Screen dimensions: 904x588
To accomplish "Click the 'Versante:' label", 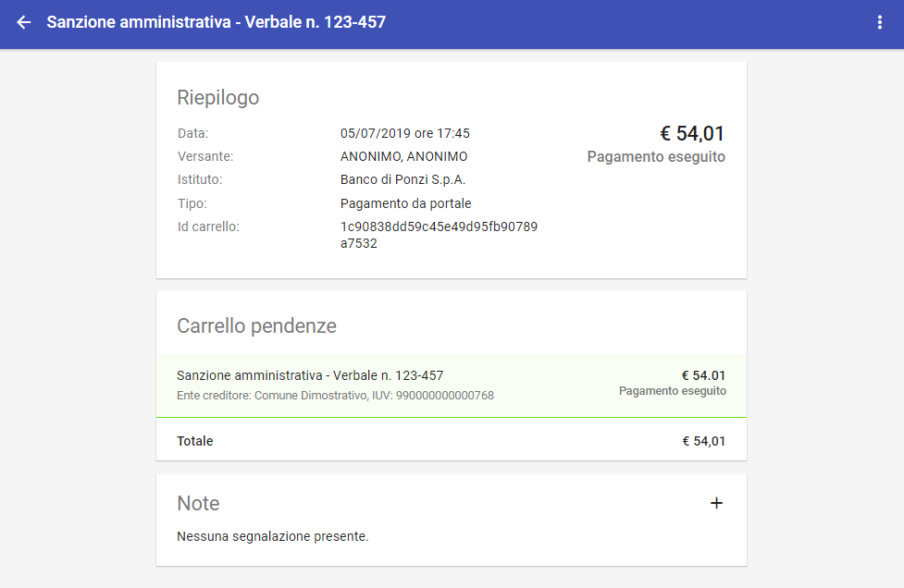I will pyautogui.click(x=205, y=156).
